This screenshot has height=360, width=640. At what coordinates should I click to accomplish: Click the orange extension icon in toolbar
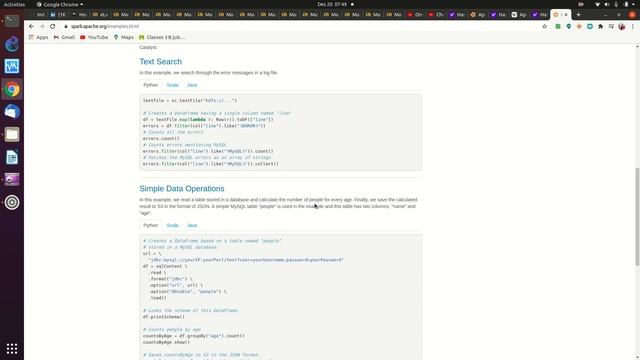tap(579, 26)
